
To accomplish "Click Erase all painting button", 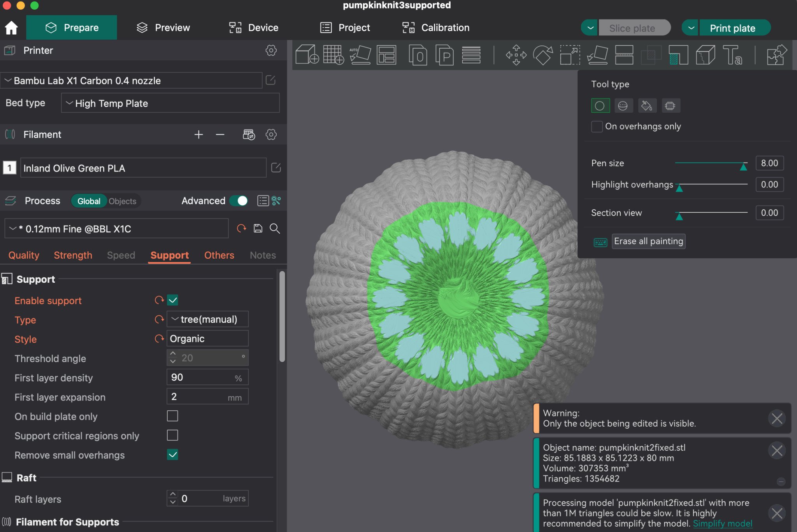I will click(x=648, y=241).
